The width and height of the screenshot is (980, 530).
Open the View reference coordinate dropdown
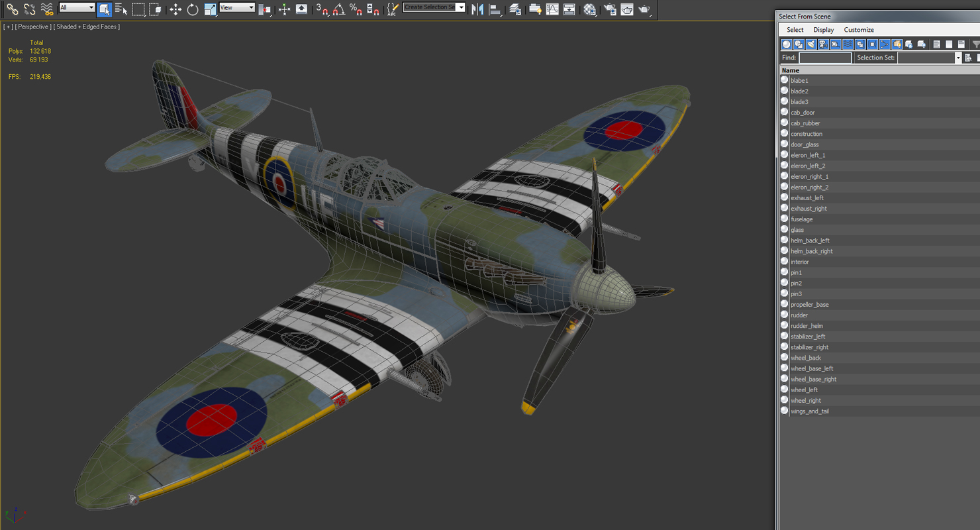(237, 7)
